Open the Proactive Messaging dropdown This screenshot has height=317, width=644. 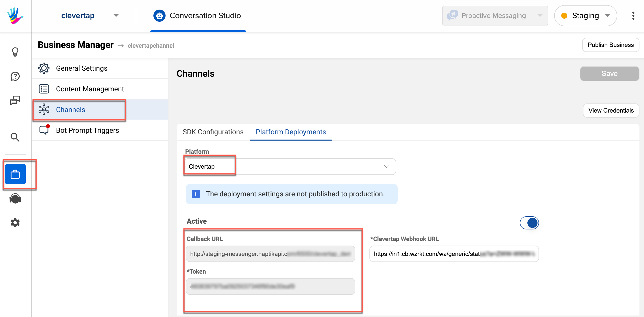pos(495,16)
